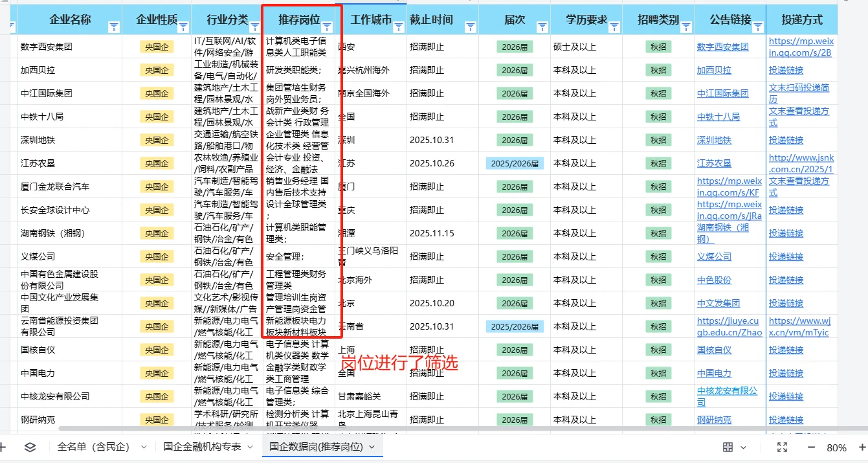Image resolution: width=868 pixels, height=463 pixels.
Task: Open filter for 公告链接 column
Action: tap(758, 27)
